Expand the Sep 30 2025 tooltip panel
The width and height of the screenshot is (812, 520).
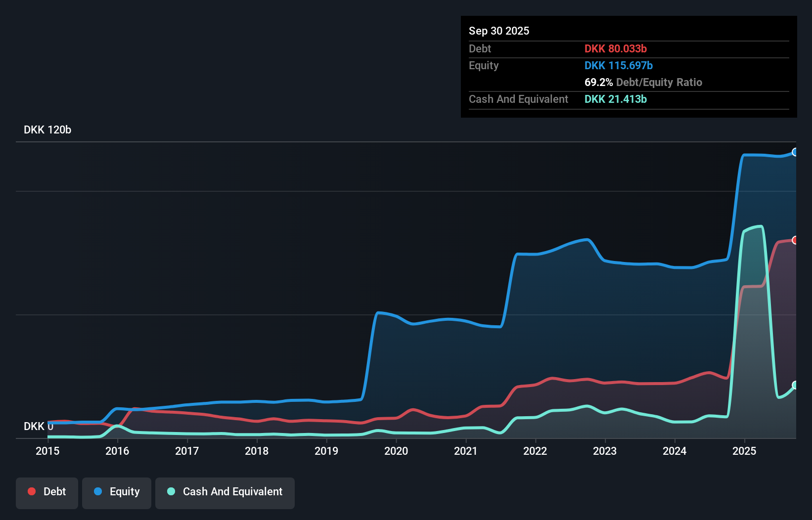pyautogui.click(x=499, y=31)
